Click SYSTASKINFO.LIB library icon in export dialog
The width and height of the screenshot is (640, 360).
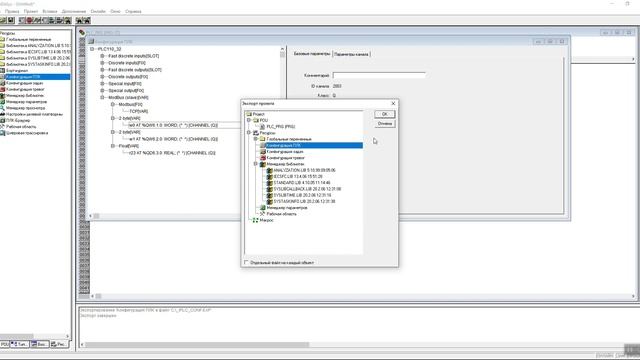point(269,201)
